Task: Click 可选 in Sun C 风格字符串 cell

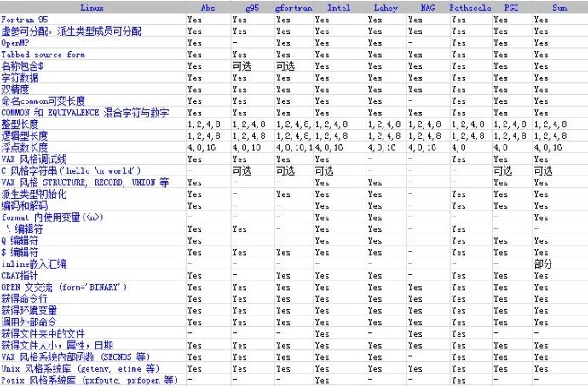Action: tap(543, 170)
